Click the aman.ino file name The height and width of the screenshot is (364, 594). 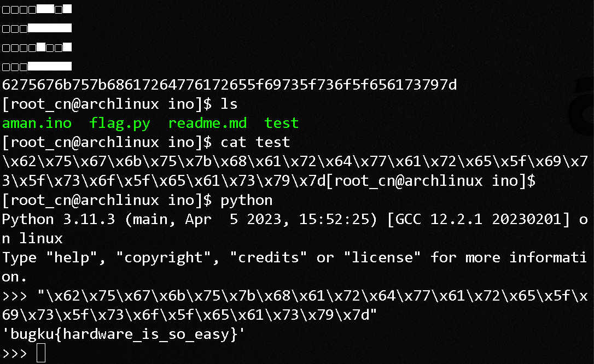37,123
